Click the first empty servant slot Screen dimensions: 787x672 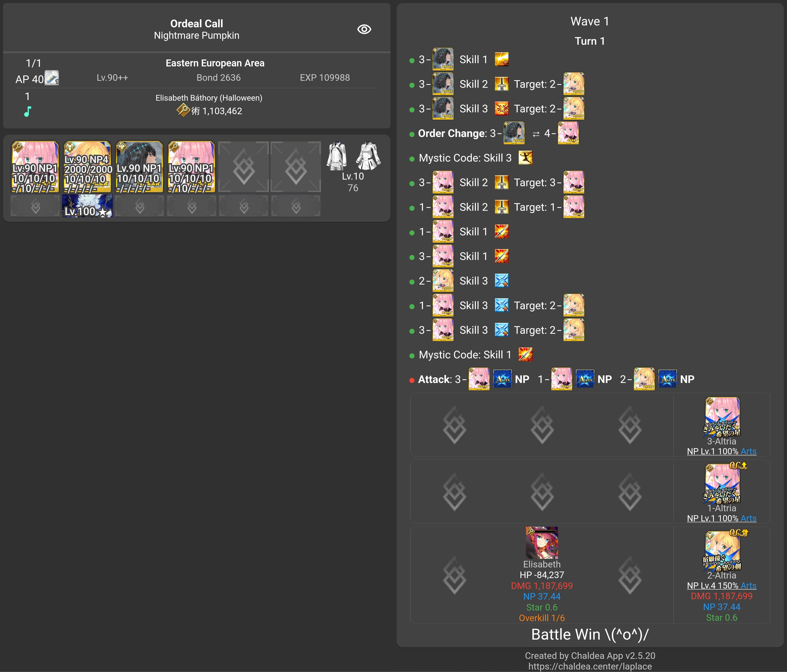click(x=243, y=167)
